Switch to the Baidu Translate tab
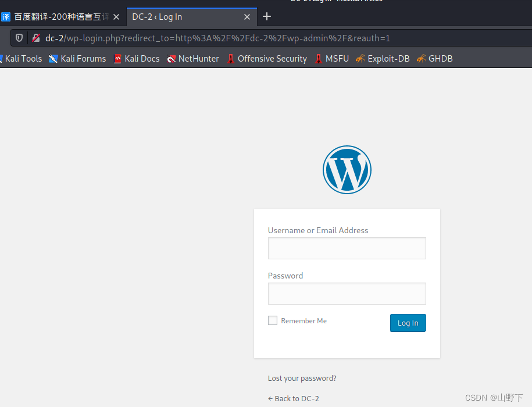The width and height of the screenshot is (532, 407). pos(63,17)
